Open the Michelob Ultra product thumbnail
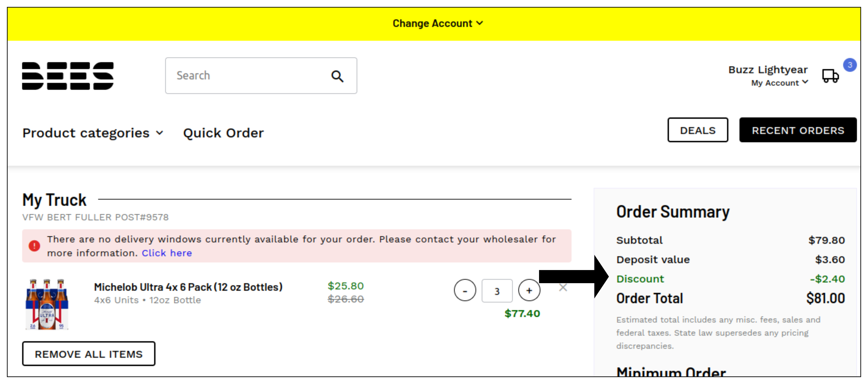Screen dimensions: 868x384 coord(47,304)
